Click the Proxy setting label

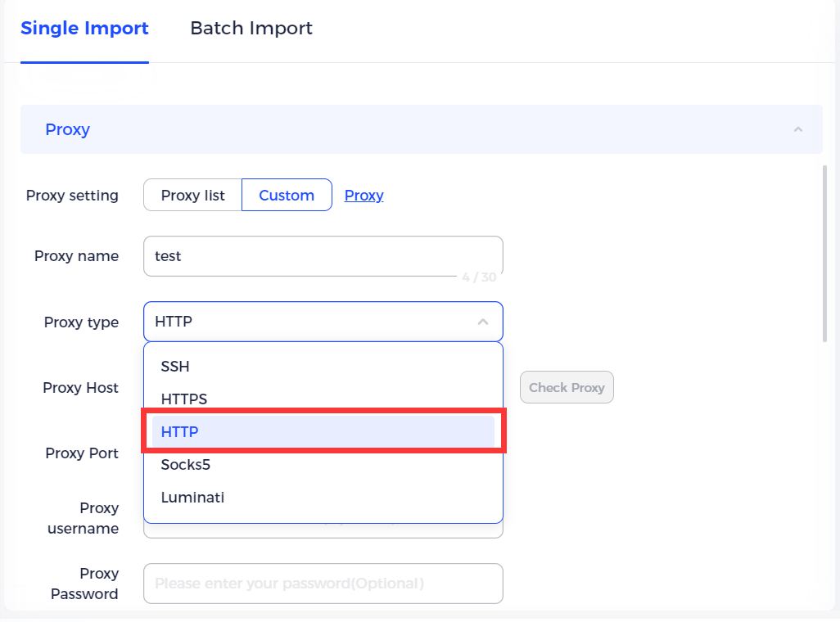(72, 196)
